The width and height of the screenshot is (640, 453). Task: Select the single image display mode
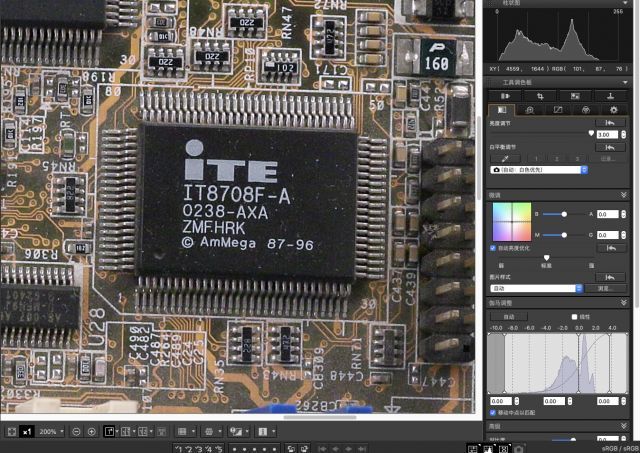click(x=109, y=431)
